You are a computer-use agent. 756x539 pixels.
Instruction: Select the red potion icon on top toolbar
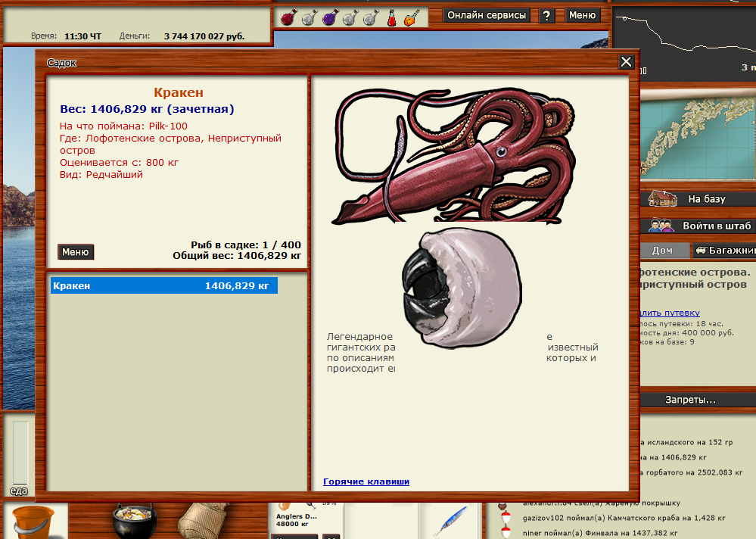click(x=288, y=17)
